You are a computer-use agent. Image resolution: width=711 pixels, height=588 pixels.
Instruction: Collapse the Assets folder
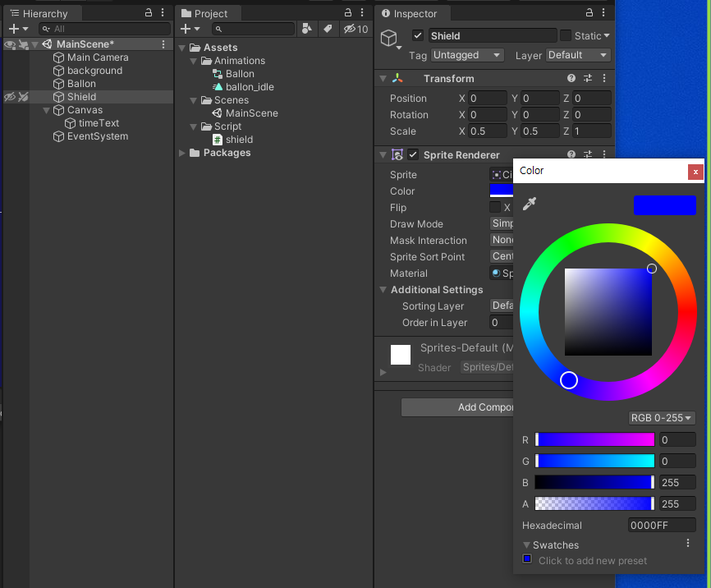tap(182, 48)
